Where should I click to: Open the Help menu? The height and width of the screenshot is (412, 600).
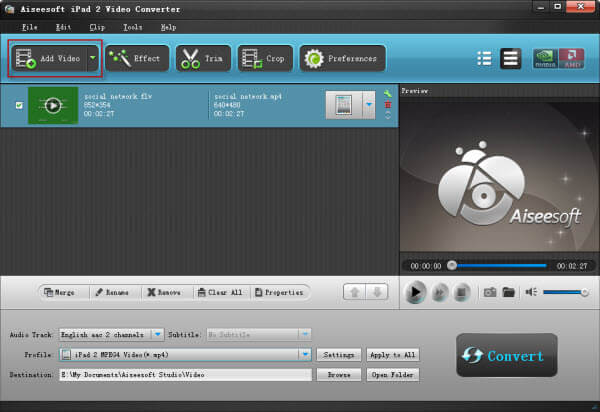168,27
